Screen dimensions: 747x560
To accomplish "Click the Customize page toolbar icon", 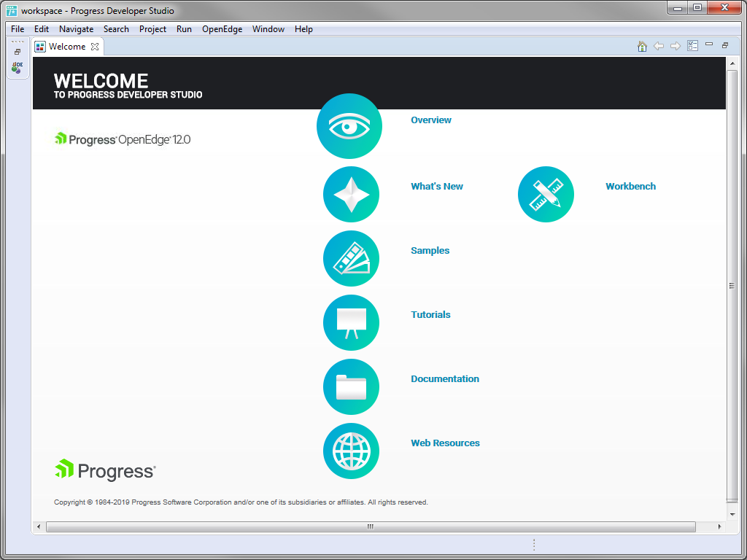I will click(692, 46).
